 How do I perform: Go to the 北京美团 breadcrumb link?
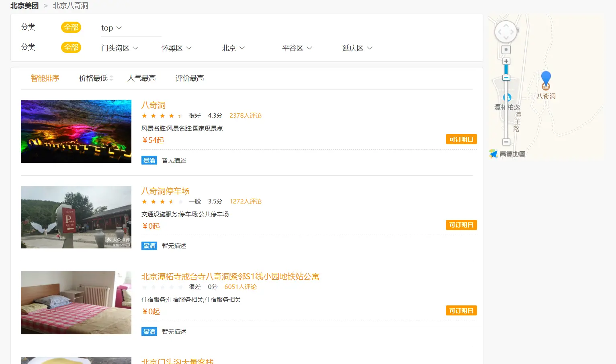tap(25, 6)
